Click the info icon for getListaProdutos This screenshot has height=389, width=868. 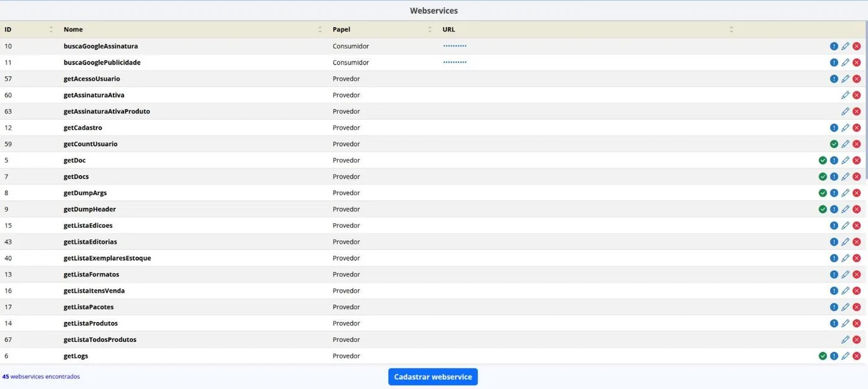834,323
